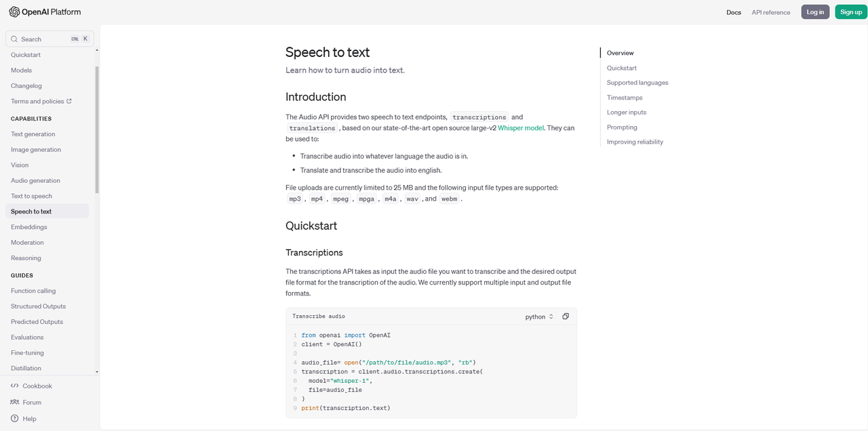
Task: Jump to Improving reliability section
Action: click(635, 142)
